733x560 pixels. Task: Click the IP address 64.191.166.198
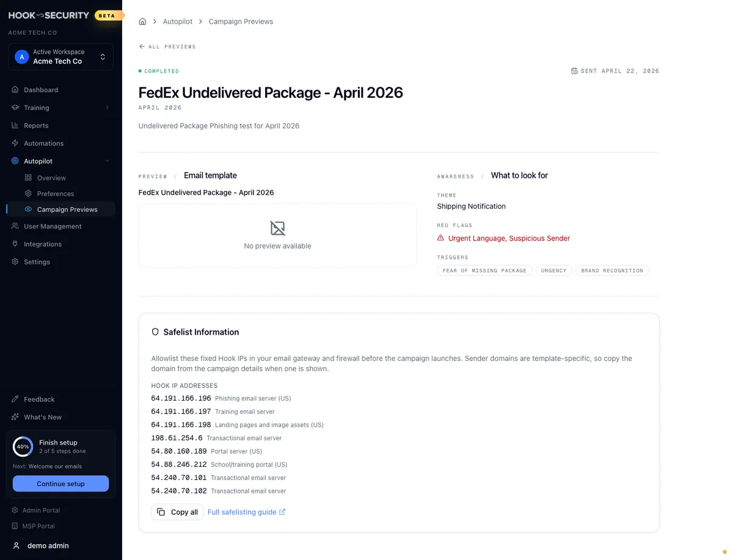pyautogui.click(x=181, y=424)
